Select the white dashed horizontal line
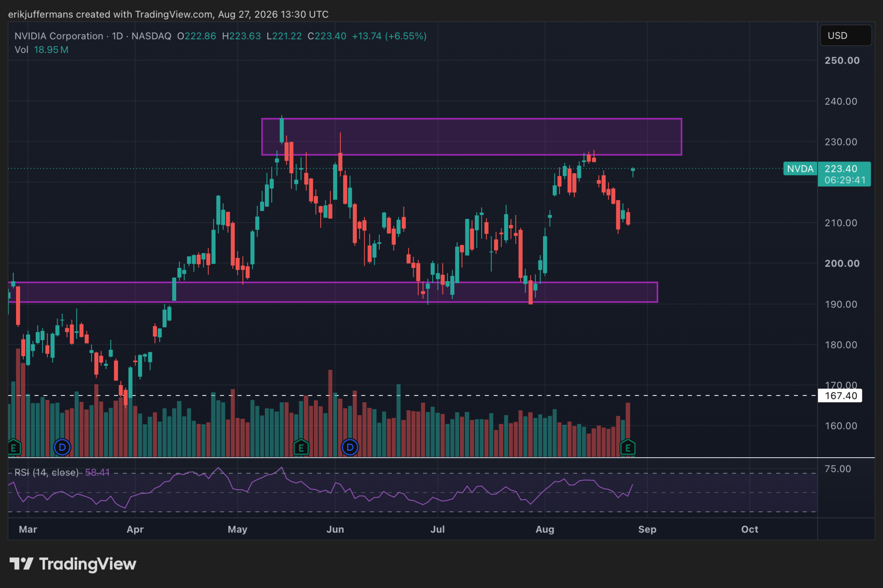 pos(412,396)
